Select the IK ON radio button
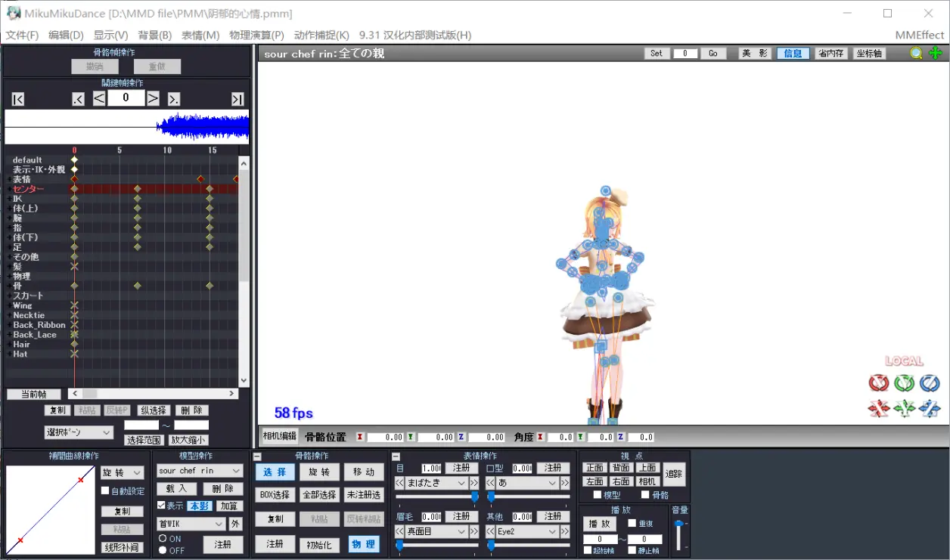Screen dimensions: 950x560 pyautogui.click(x=163, y=539)
